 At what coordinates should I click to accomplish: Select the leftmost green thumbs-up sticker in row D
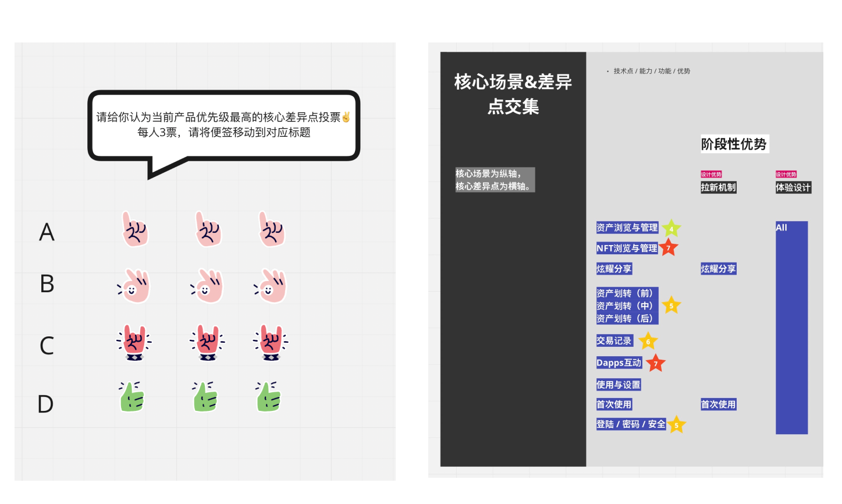click(132, 397)
